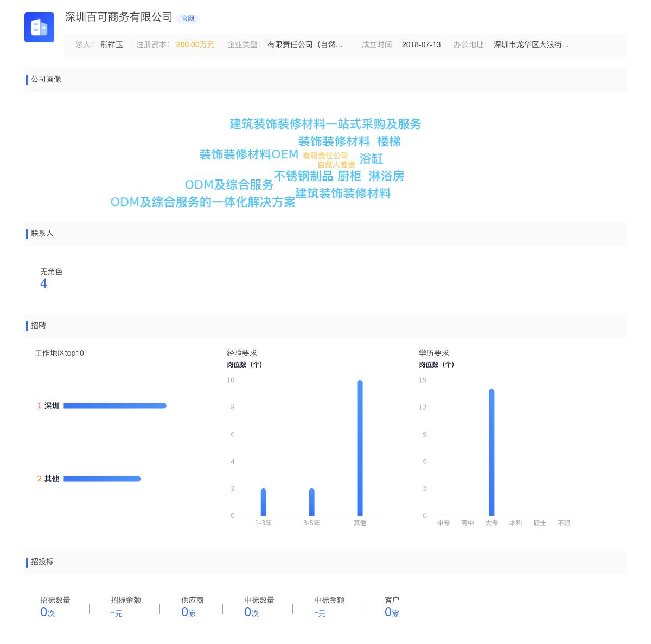
Task: Select word cloud tag 建筑装饰装修材料一站式采购及服务
Action: 325,124
